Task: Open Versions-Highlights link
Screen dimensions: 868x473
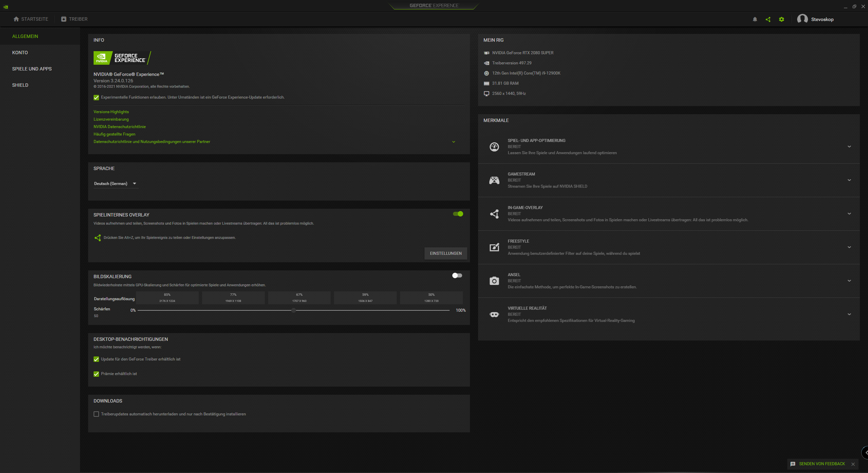Action: (111, 112)
